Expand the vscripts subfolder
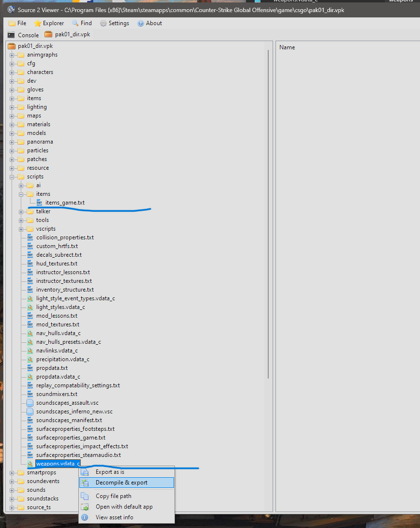 pyautogui.click(x=21, y=229)
